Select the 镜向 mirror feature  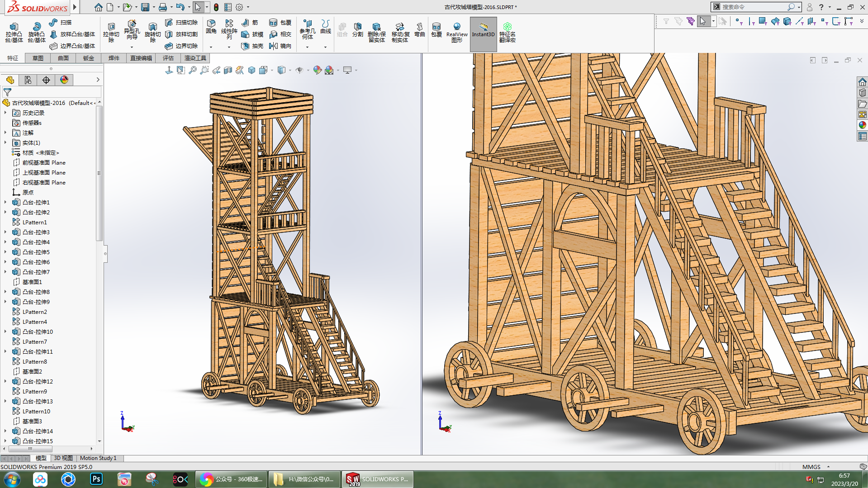coord(280,46)
